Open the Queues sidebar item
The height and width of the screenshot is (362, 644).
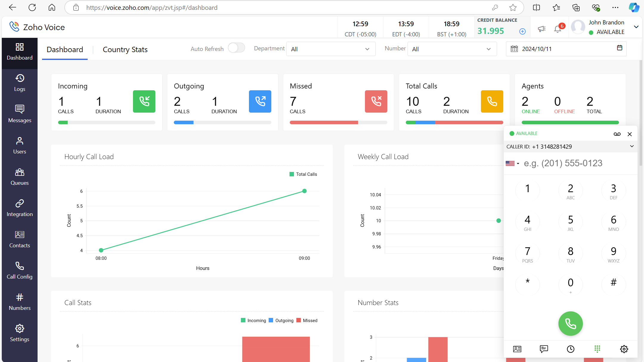click(x=20, y=177)
